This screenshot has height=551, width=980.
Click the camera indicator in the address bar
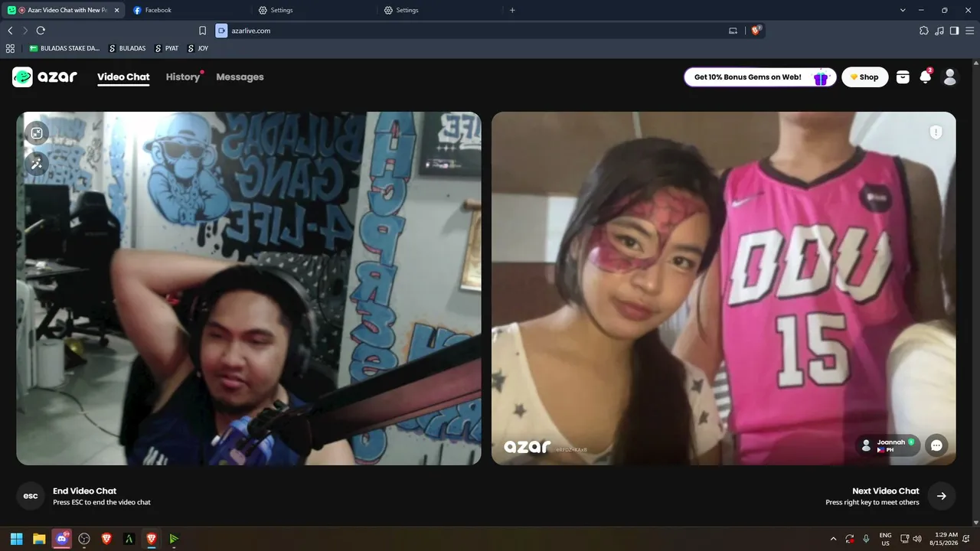221,31
